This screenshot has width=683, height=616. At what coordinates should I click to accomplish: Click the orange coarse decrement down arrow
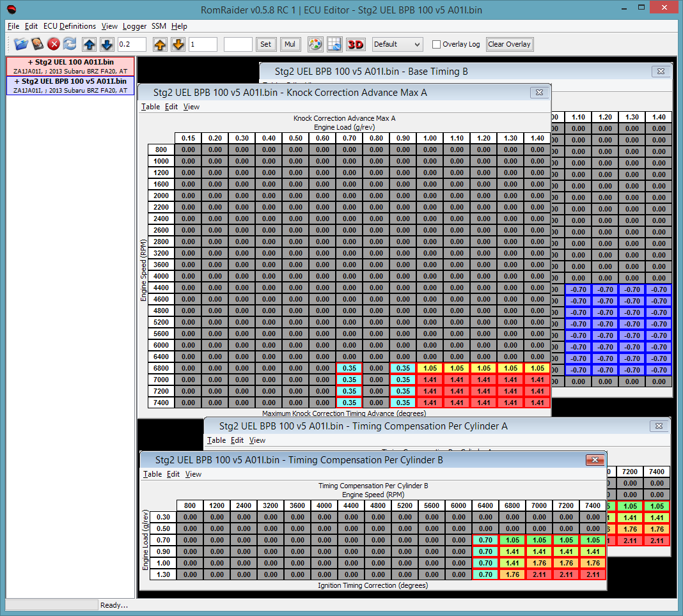click(178, 44)
